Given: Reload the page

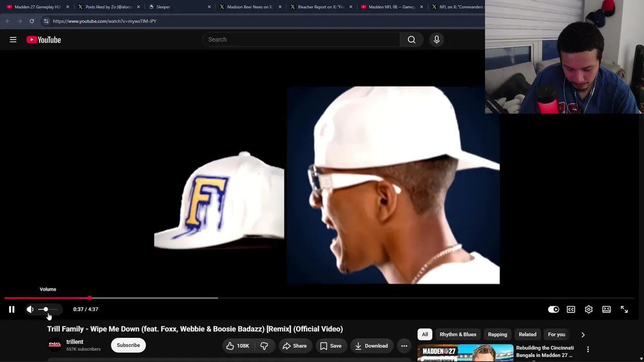Looking at the screenshot, I should click(x=32, y=21).
